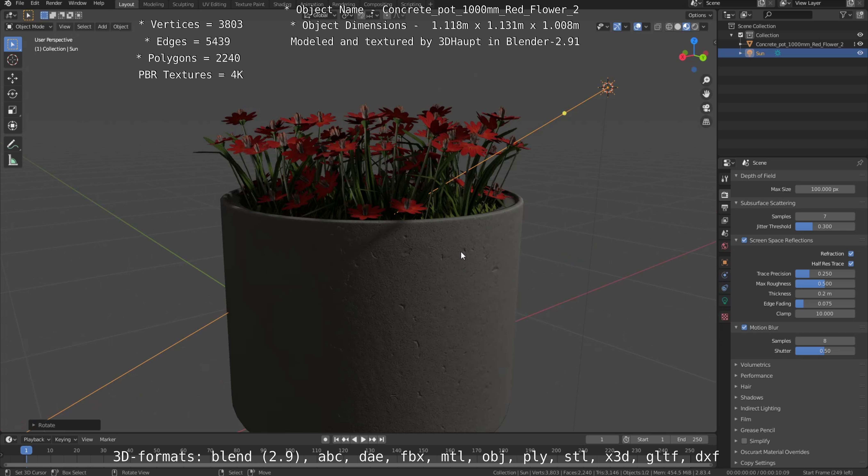Viewport: 868px width, 476px height.
Task: Select the Select Box tool
Action: click(x=13, y=44)
